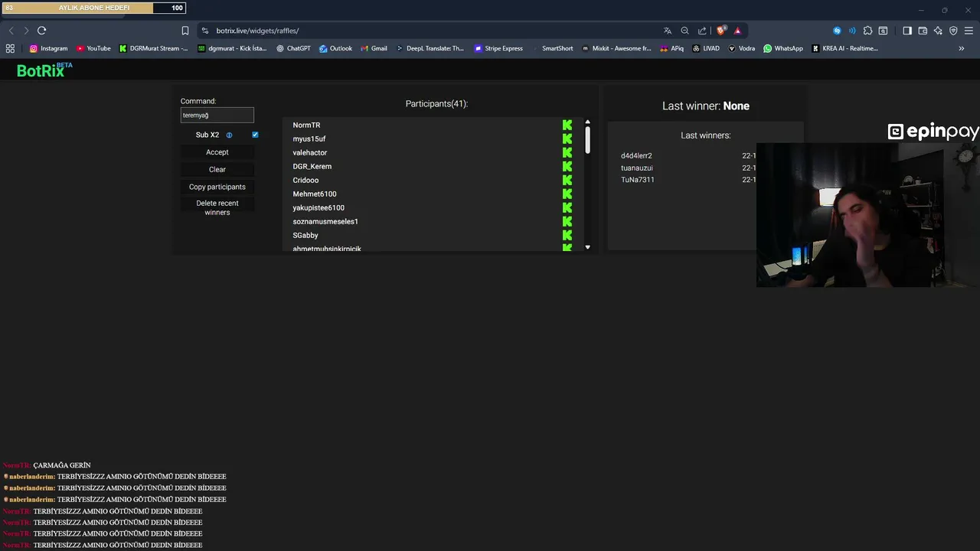The height and width of the screenshot is (551, 980).
Task: Open the Brave VPN shield icon
Action: (x=953, y=31)
